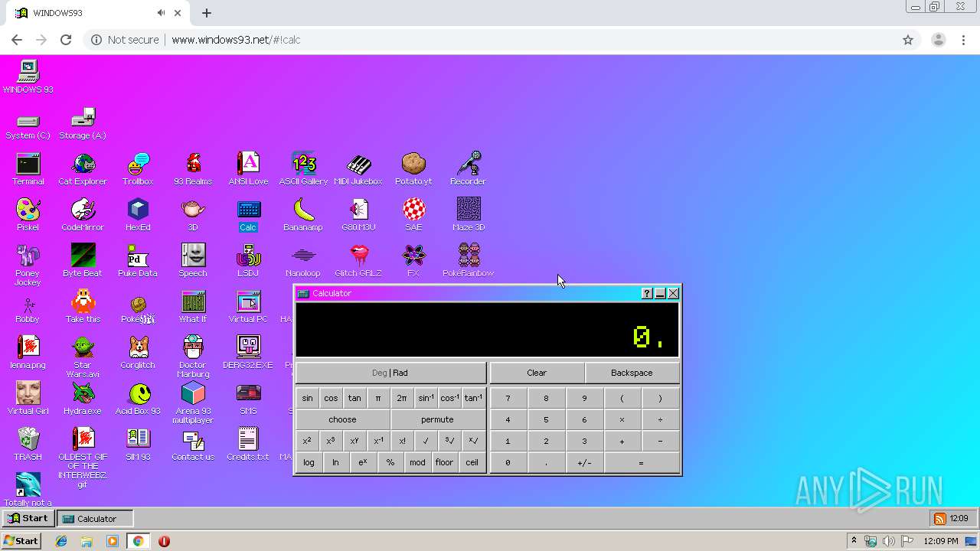Click the tan⁻¹ inverse tangent key
The width and height of the screenshot is (980, 551).
click(x=473, y=398)
